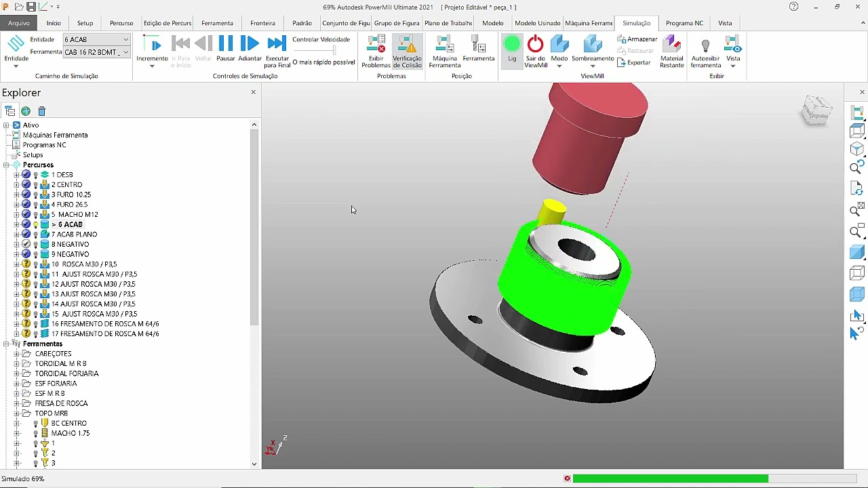Click the wireframe view icon
The width and height of the screenshot is (868, 488).
[857, 273]
